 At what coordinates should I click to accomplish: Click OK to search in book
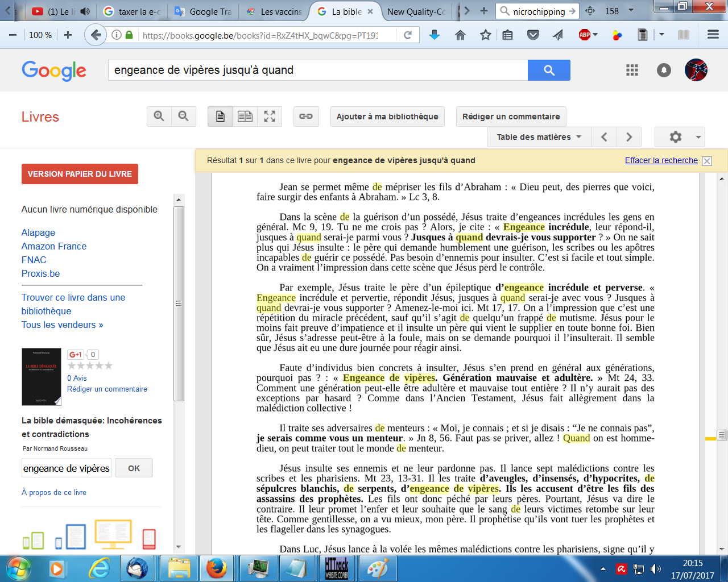(x=134, y=468)
